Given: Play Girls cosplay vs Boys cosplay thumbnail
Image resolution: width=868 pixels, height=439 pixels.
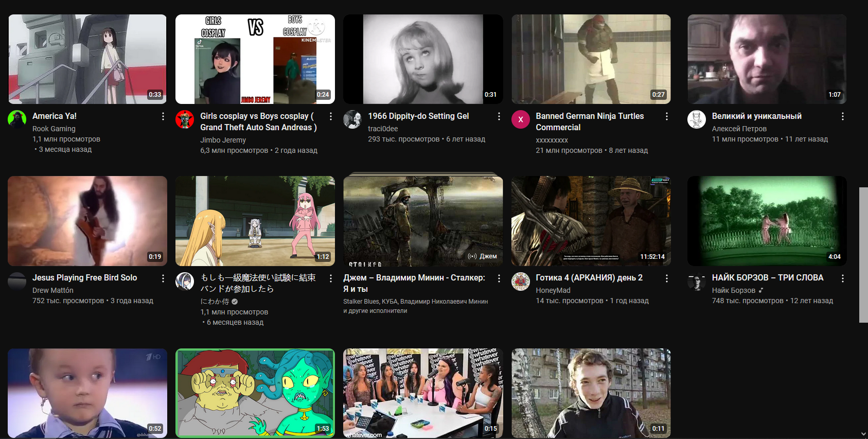Looking at the screenshot, I should pyautogui.click(x=255, y=59).
